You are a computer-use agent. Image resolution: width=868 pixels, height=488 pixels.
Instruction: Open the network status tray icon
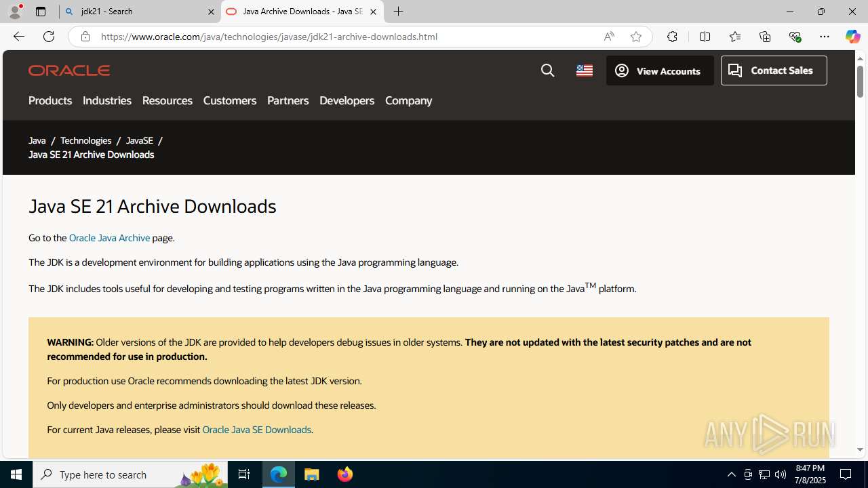[764, 474]
